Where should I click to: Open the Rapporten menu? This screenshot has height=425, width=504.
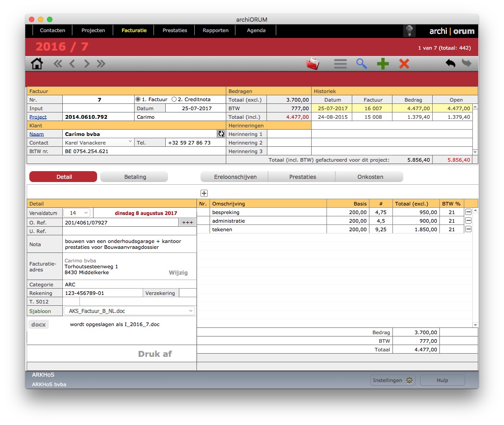coord(215,30)
